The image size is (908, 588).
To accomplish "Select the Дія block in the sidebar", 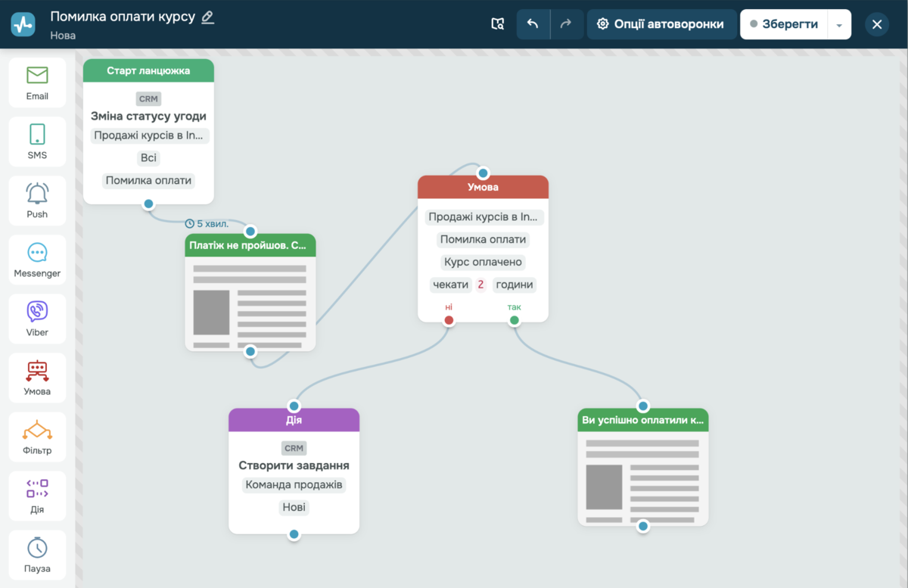I will point(37,496).
